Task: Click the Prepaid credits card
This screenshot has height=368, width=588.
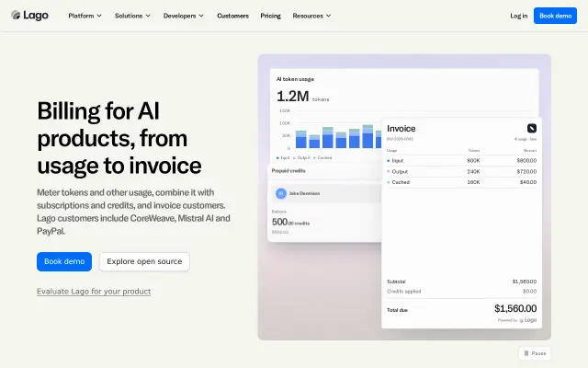Action: [x=324, y=202]
